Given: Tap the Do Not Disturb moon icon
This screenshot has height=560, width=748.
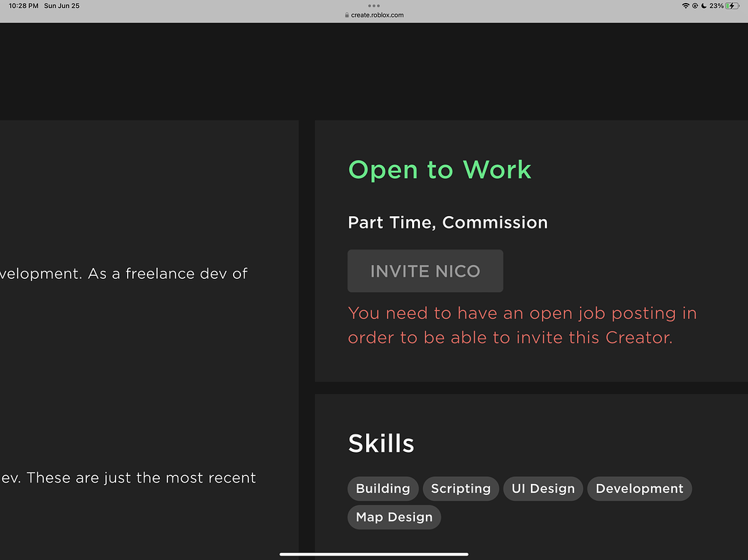Looking at the screenshot, I should click(x=703, y=6).
